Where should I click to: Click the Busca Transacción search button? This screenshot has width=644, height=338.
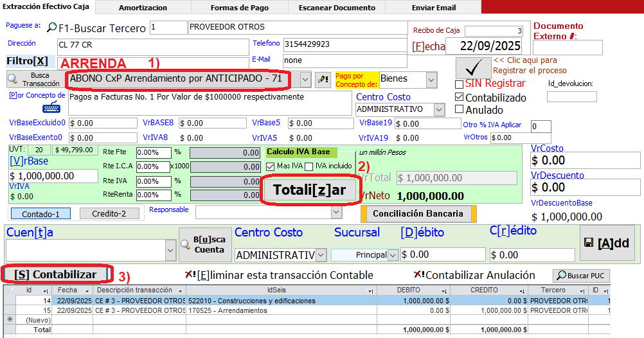(x=34, y=80)
